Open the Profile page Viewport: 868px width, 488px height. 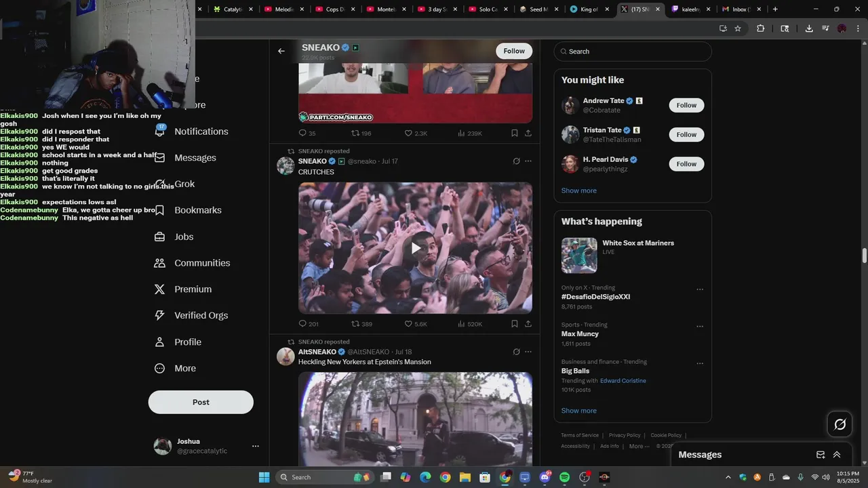click(x=178, y=342)
